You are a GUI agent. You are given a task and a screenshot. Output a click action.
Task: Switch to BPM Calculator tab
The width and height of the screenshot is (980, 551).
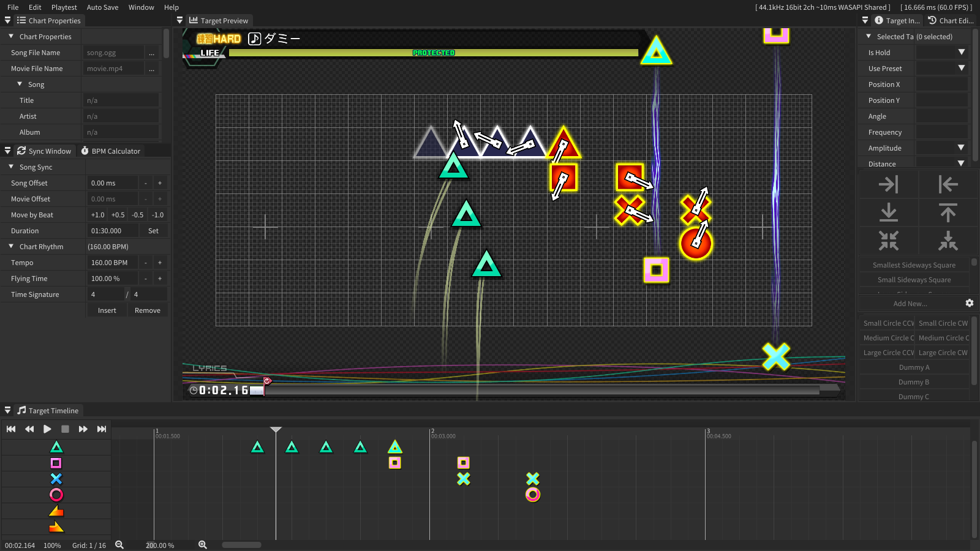pos(111,151)
